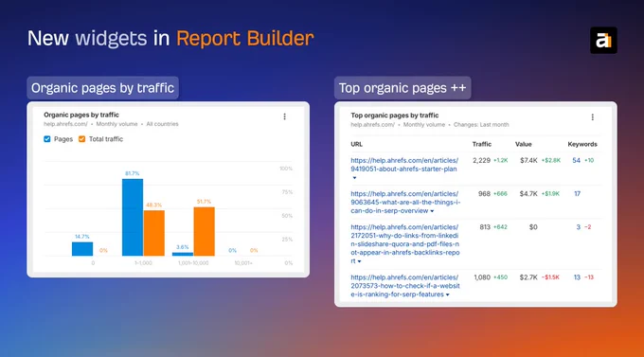Click the 3 keywords value
Viewport: 644px width, 357px height.
point(579,227)
